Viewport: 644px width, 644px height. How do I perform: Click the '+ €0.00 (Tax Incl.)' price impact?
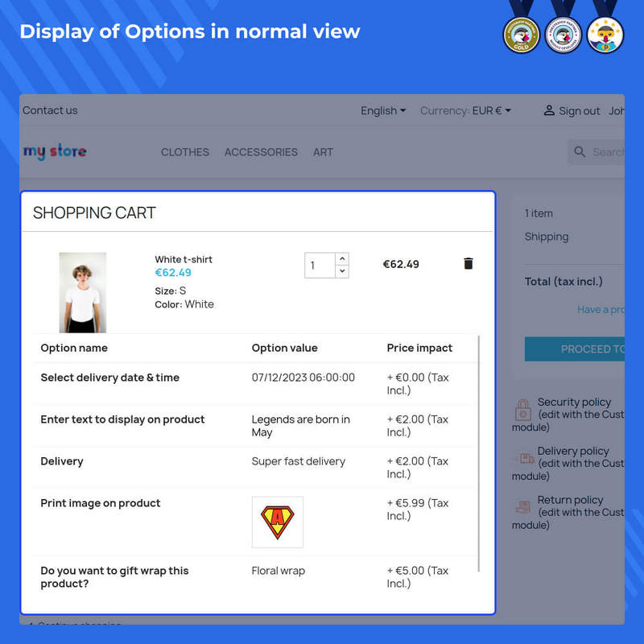[x=418, y=384]
